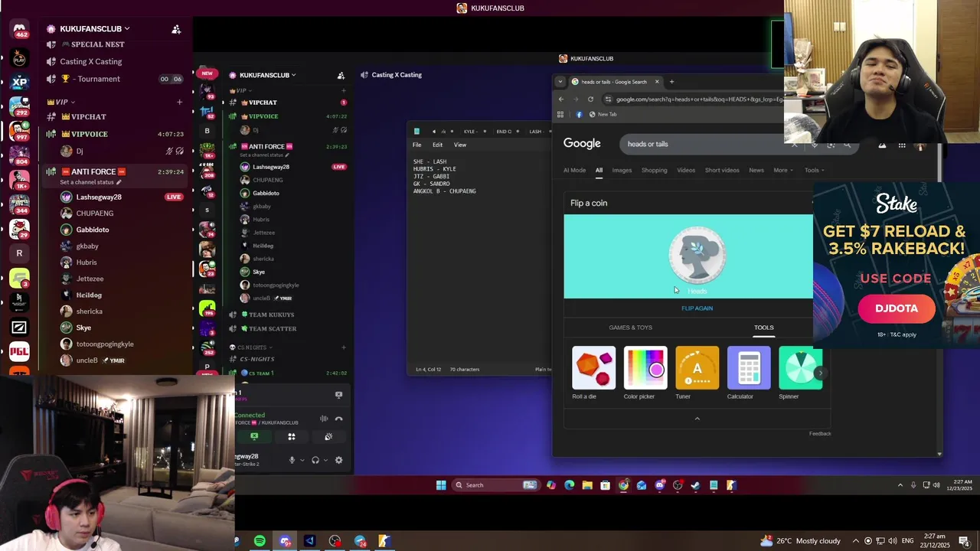Open voice noise suppression waveform icon
The image size is (980, 551).
pos(324,419)
